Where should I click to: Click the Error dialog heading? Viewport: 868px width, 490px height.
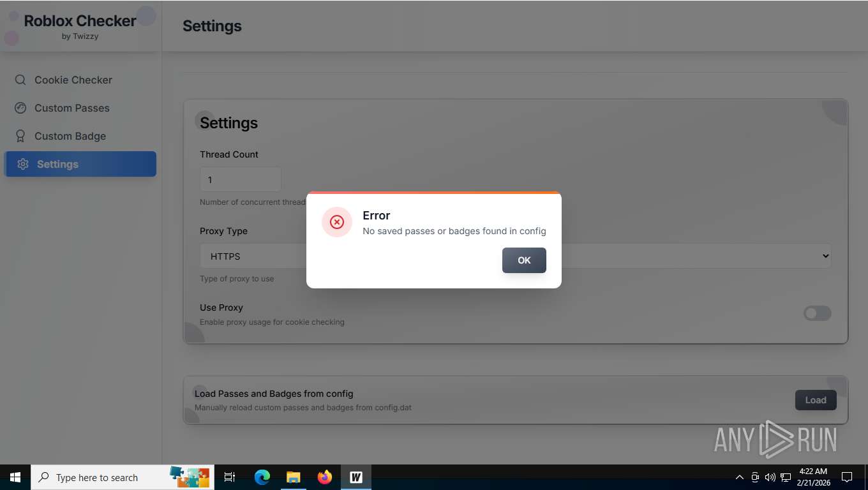(x=377, y=216)
